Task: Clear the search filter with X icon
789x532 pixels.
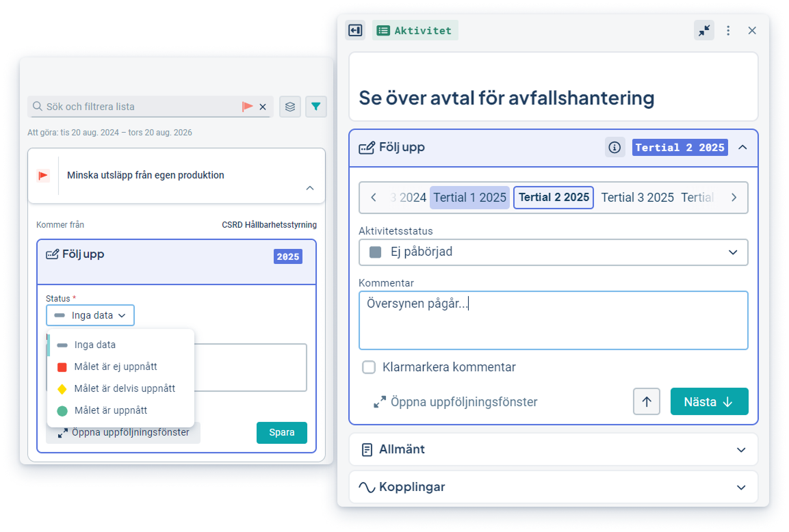Action: (263, 107)
